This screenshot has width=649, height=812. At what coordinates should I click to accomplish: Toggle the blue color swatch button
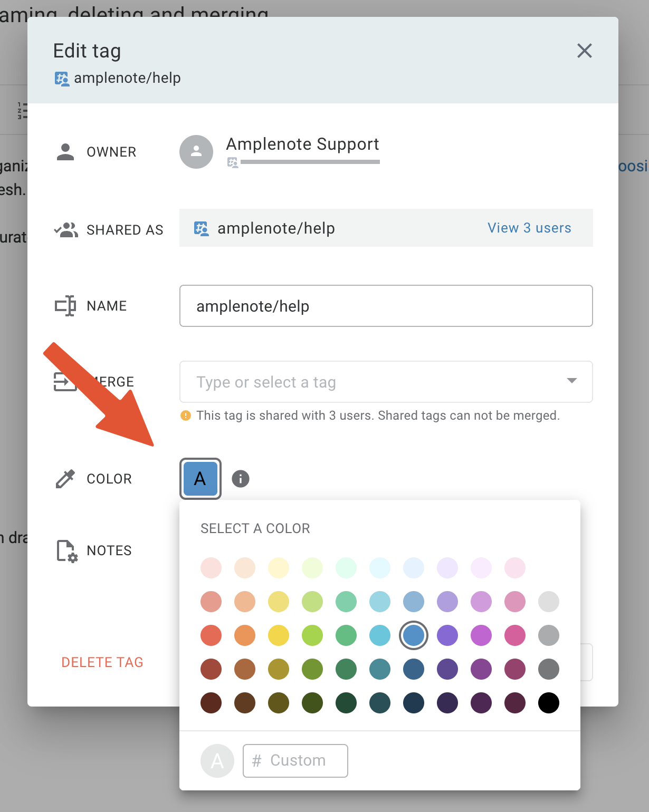point(201,479)
